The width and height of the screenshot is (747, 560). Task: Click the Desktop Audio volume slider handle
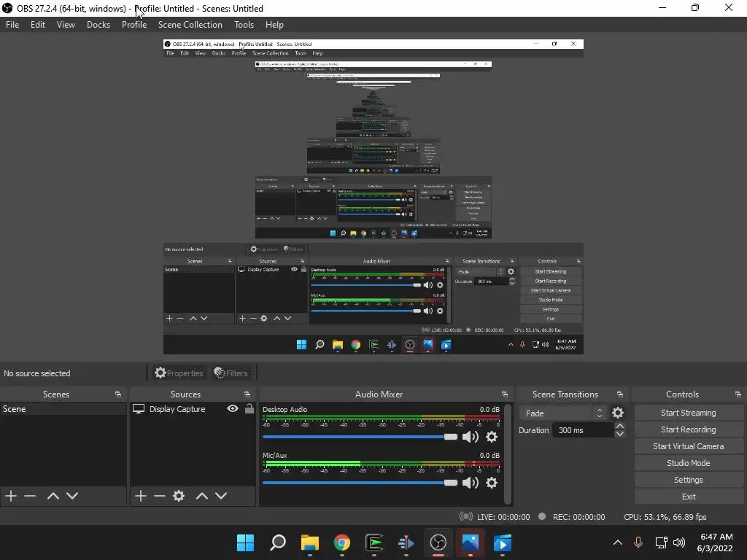[x=451, y=437]
